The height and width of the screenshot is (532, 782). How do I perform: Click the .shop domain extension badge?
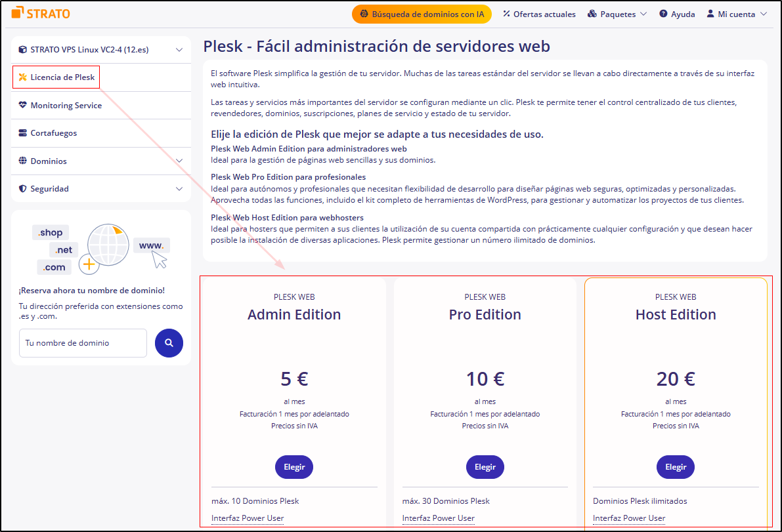pyautogui.click(x=51, y=233)
